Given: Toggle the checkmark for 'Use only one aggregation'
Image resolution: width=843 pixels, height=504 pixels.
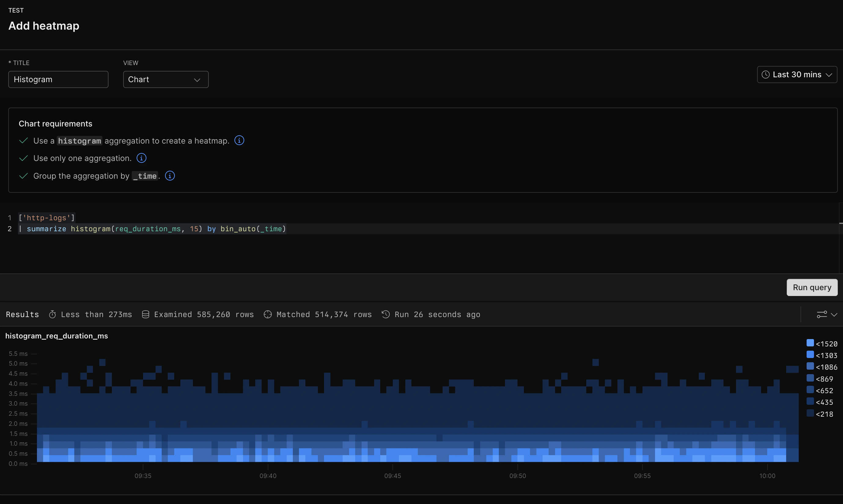Looking at the screenshot, I should click(24, 158).
